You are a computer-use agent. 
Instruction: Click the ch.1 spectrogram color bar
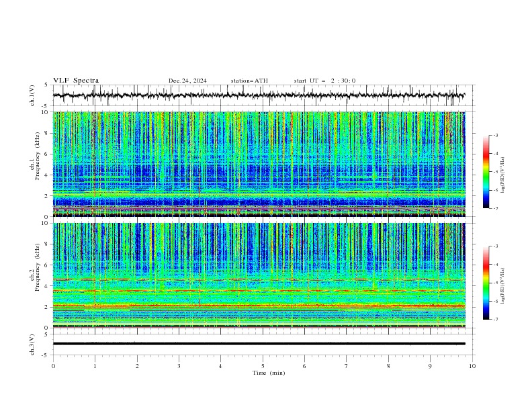486,172
